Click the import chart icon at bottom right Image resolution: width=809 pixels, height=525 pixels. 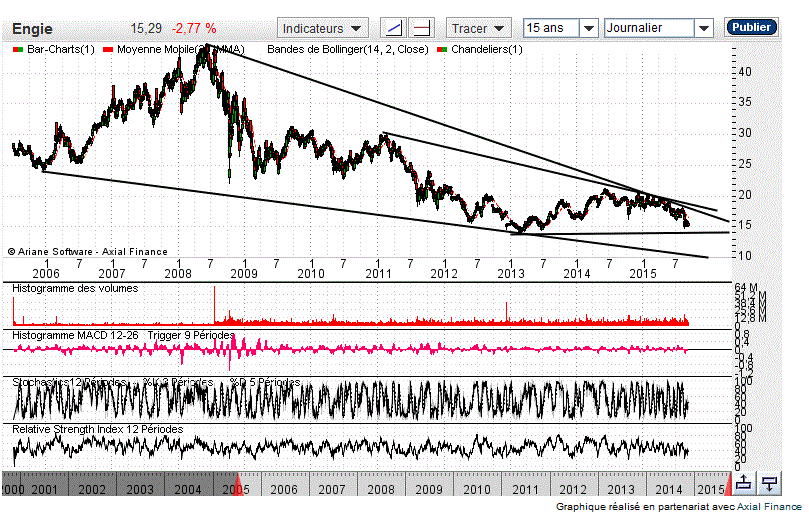tap(769, 484)
